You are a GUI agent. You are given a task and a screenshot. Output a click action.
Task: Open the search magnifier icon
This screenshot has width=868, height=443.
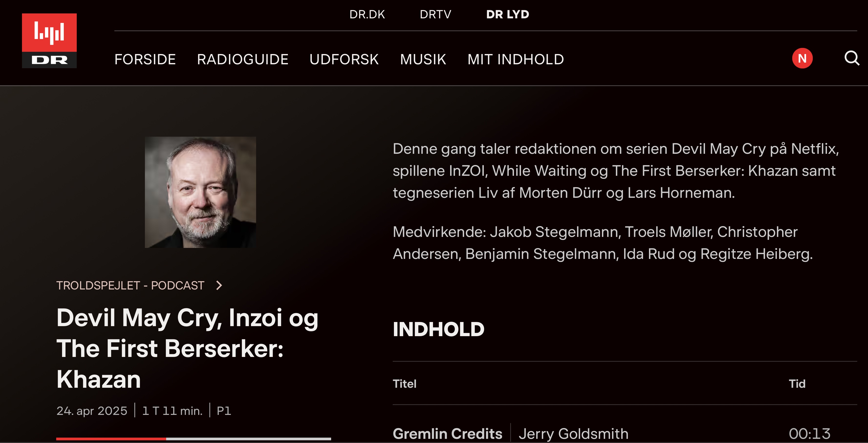[851, 58]
